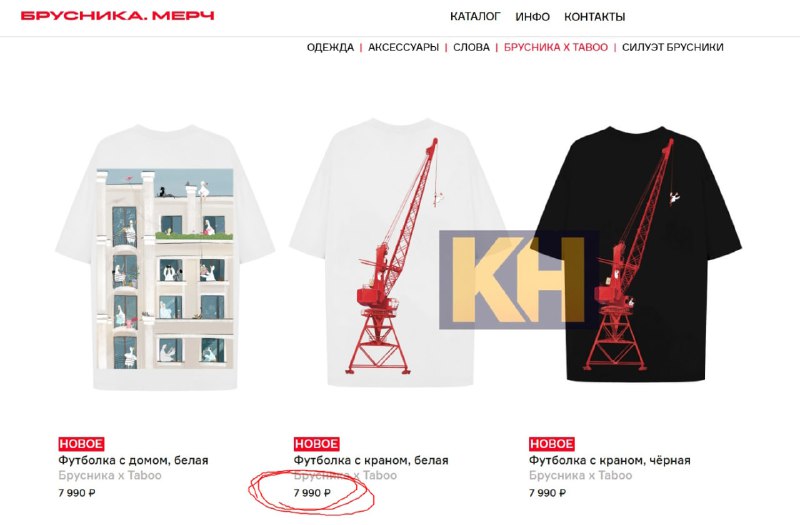Viewport: 800px width, 525px height.
Task: Select the АКСЕССУАРЫ category
Action: point(403,47)
